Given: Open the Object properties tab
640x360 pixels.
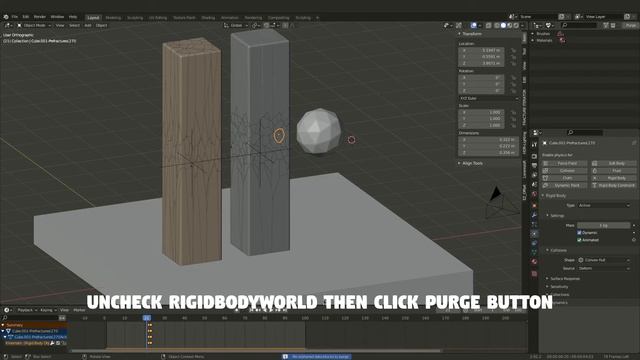Looking at the screenshot, I should click(x=534, y=205).
